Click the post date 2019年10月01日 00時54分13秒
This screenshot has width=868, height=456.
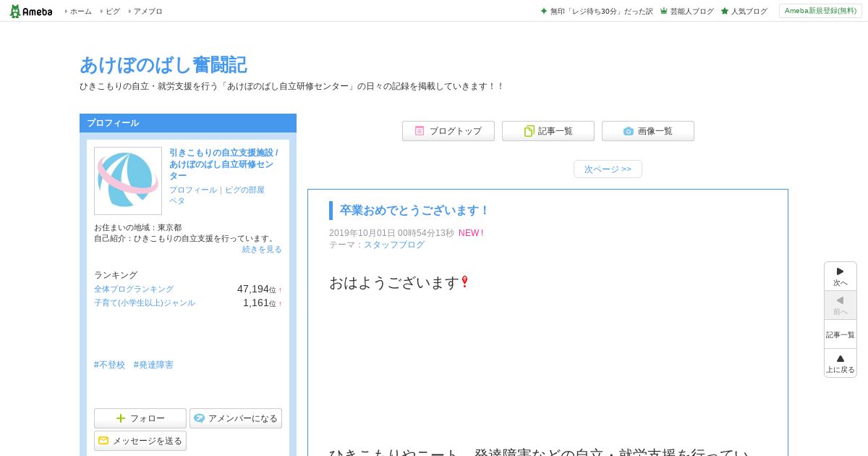coord(391,233)
